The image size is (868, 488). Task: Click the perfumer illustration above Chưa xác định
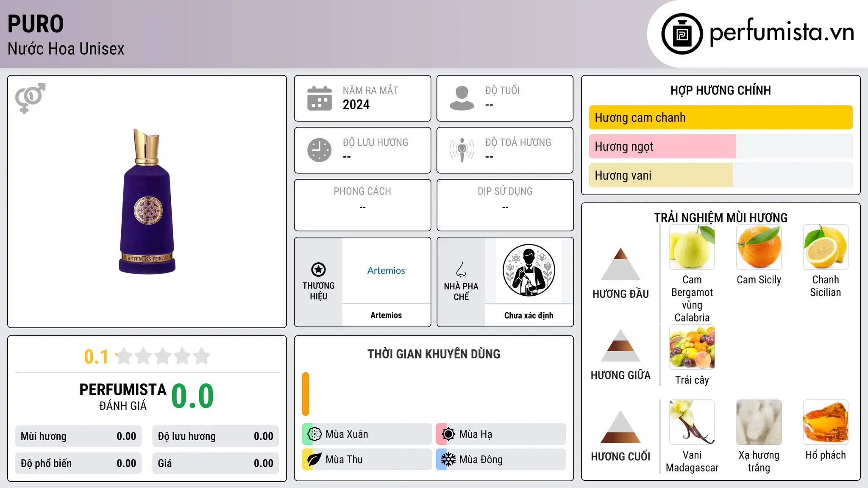point(529,270)
